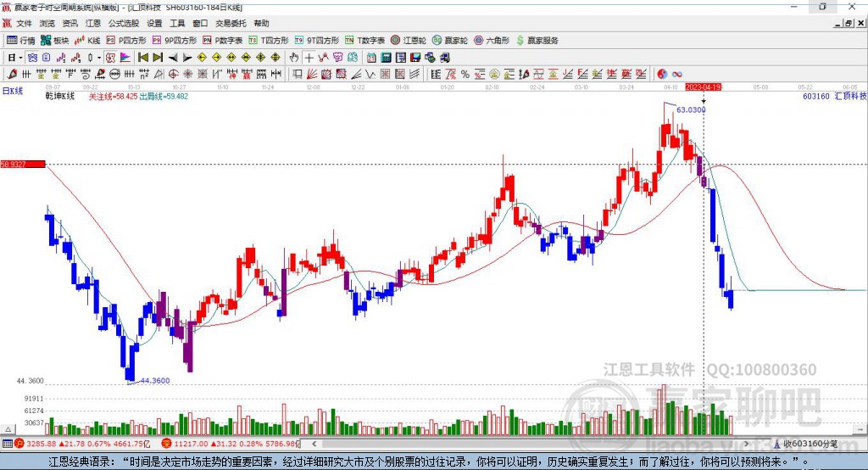Open the 帮助 menu

261,23
